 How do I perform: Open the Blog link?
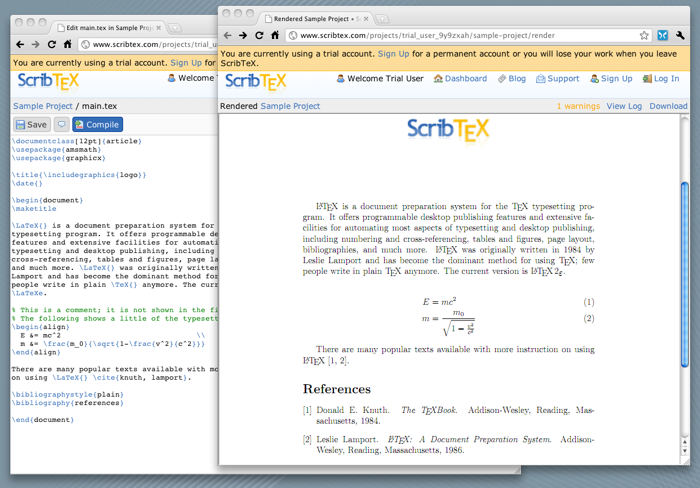(x=512, y=79)
